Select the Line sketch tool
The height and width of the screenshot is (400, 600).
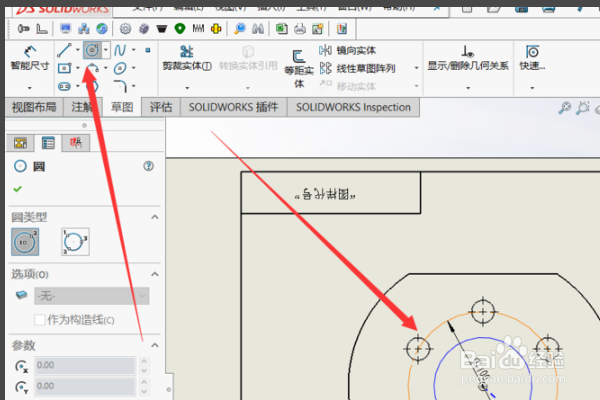coord(64,50)
